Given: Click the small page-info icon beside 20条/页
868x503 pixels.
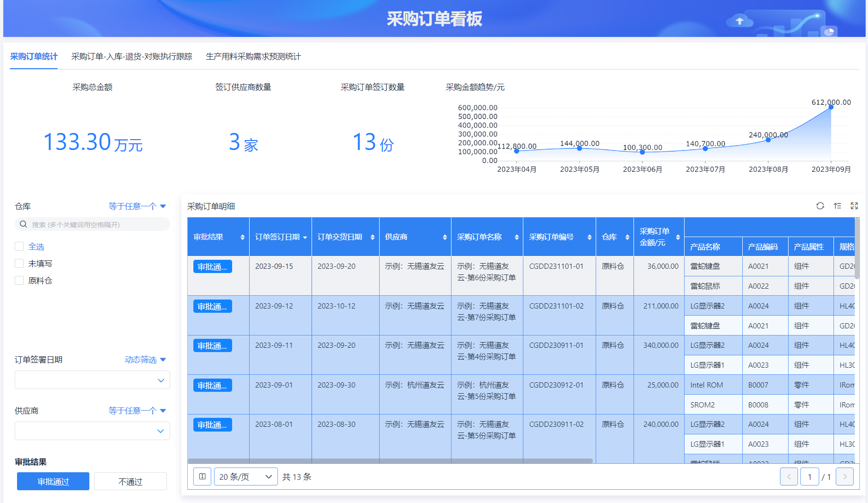Looking at the screenshot, I should pyautogui.click(x=202, y=477).
